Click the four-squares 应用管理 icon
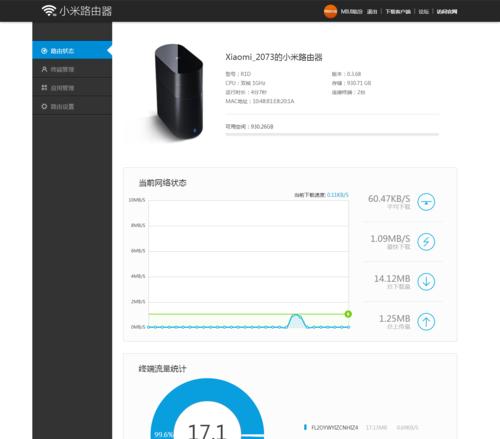The height and width of the screenshot is (439, 500). (44, 88)
